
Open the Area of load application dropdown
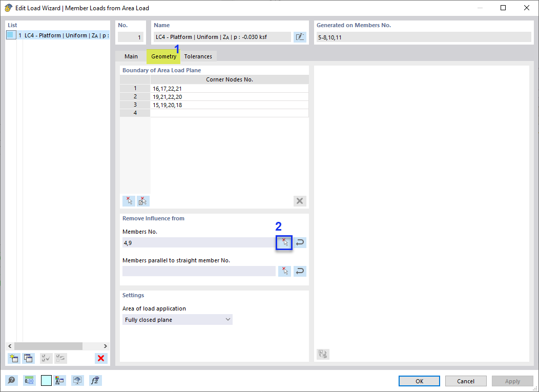(x=228, y=319)
